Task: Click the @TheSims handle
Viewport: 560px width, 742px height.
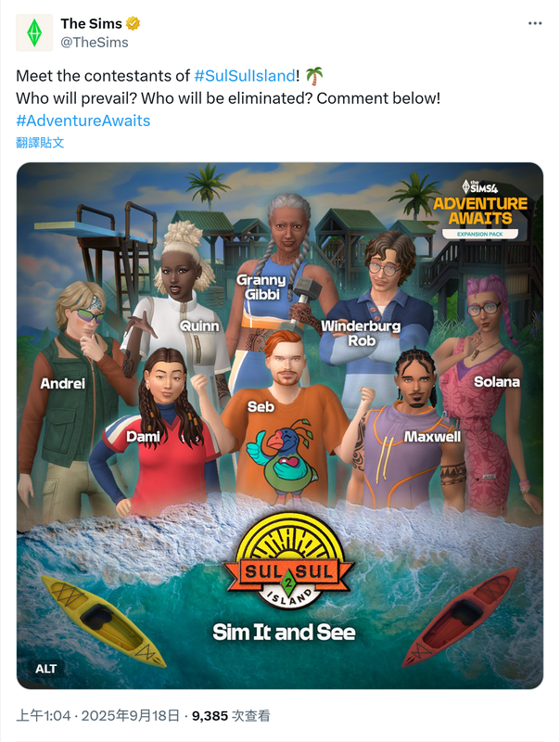Action: tap(95, 42)
